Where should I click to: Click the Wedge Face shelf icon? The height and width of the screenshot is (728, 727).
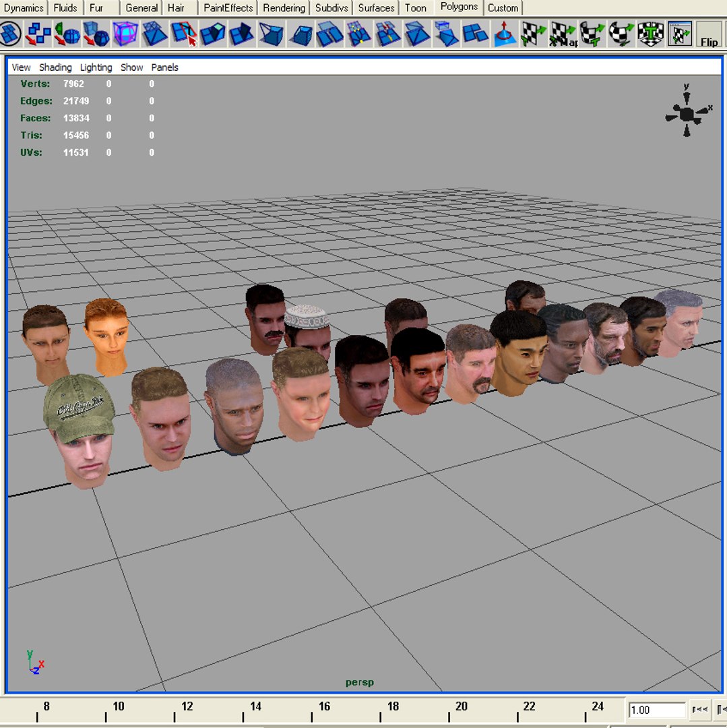point(446,34)
